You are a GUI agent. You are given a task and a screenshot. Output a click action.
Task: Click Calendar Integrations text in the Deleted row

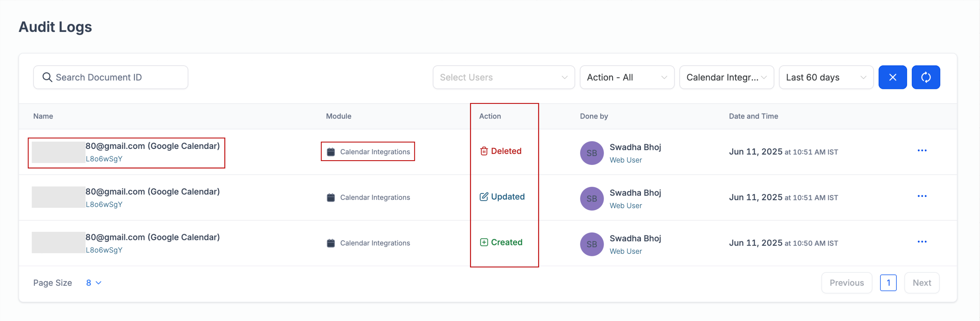click(x=375, y=152)
